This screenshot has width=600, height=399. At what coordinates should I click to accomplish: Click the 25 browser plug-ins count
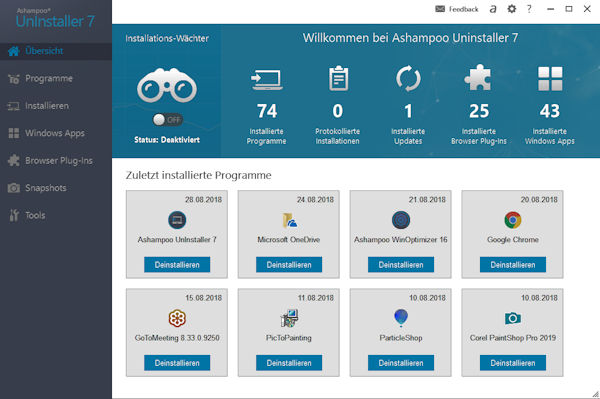point(479,111)
